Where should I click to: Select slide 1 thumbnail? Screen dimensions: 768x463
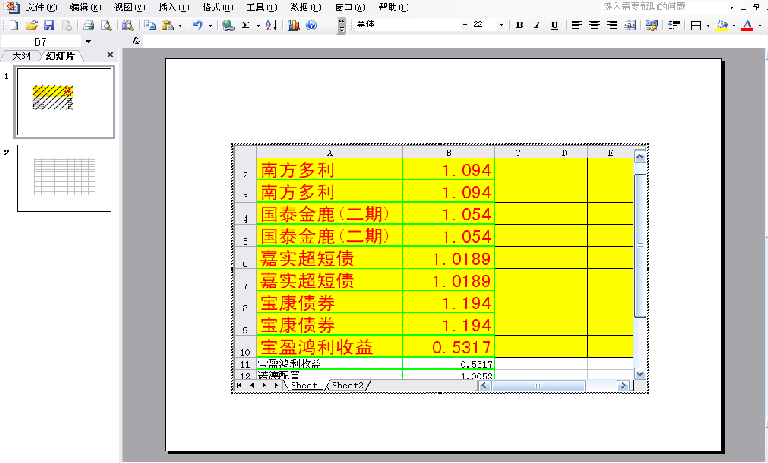(x=64, y=102)
